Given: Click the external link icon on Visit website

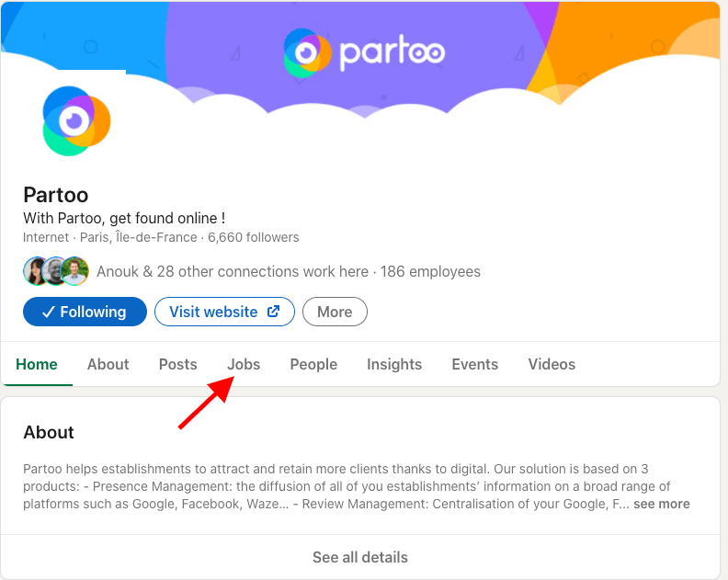Looking at the screenshot, I should point(274,311).
